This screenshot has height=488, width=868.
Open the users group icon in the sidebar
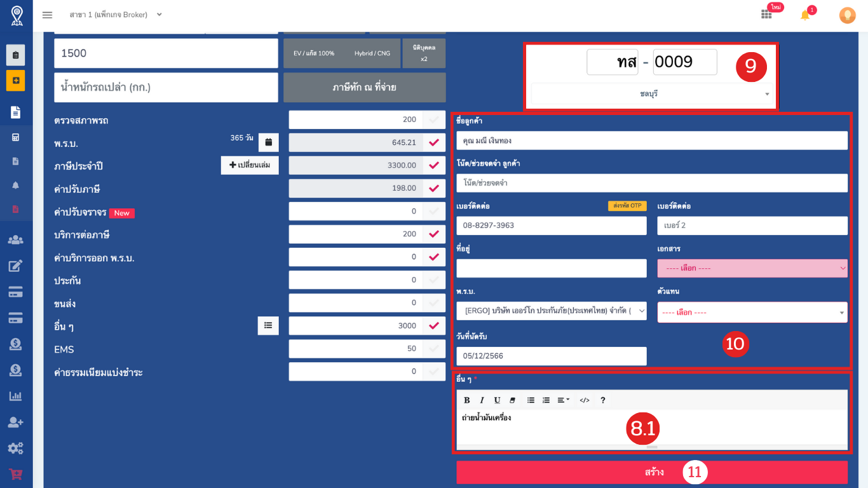point(16,240)
